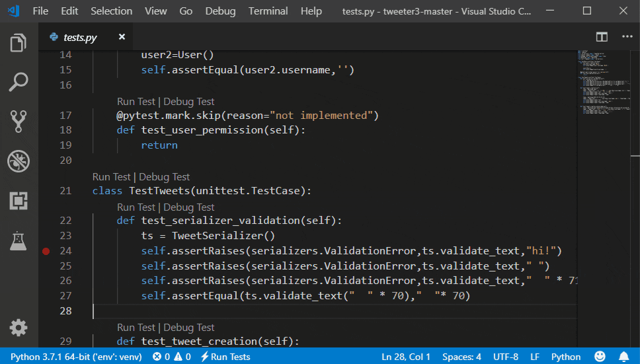The image size is (640, 364).
Task: Open Source Control view
Action: (x=19, y=122)
